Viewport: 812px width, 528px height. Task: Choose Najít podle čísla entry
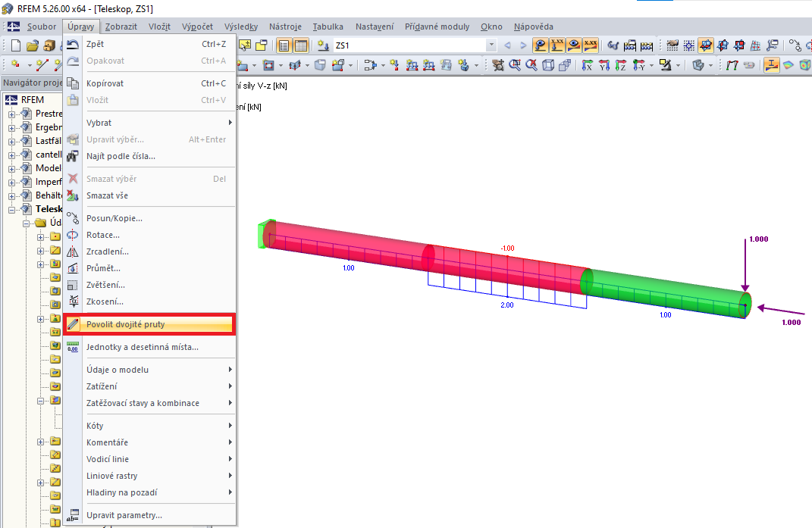pos(149,156)
